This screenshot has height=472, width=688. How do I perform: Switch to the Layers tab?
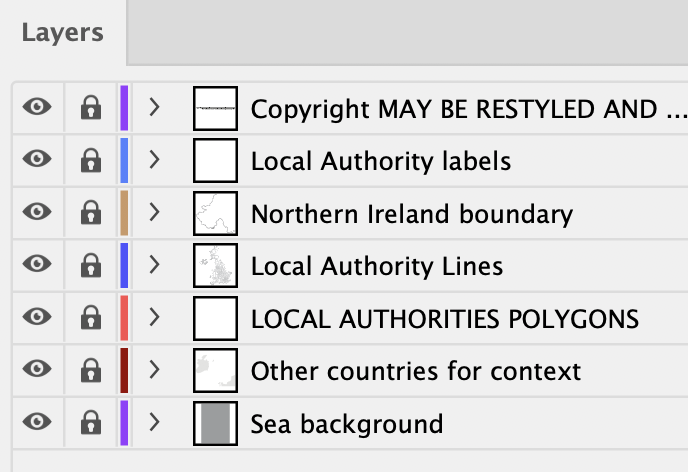(x=63, y=33)
